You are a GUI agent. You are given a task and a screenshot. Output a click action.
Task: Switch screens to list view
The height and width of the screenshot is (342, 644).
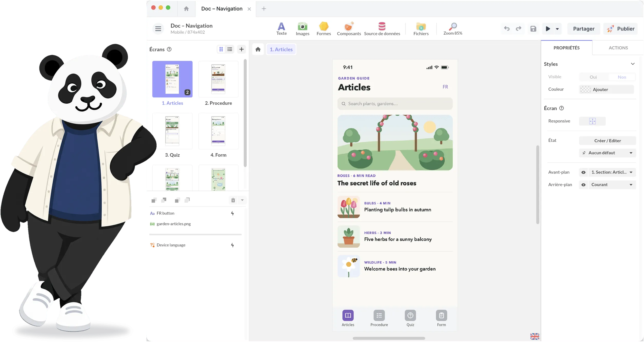[x=230, y=49]
